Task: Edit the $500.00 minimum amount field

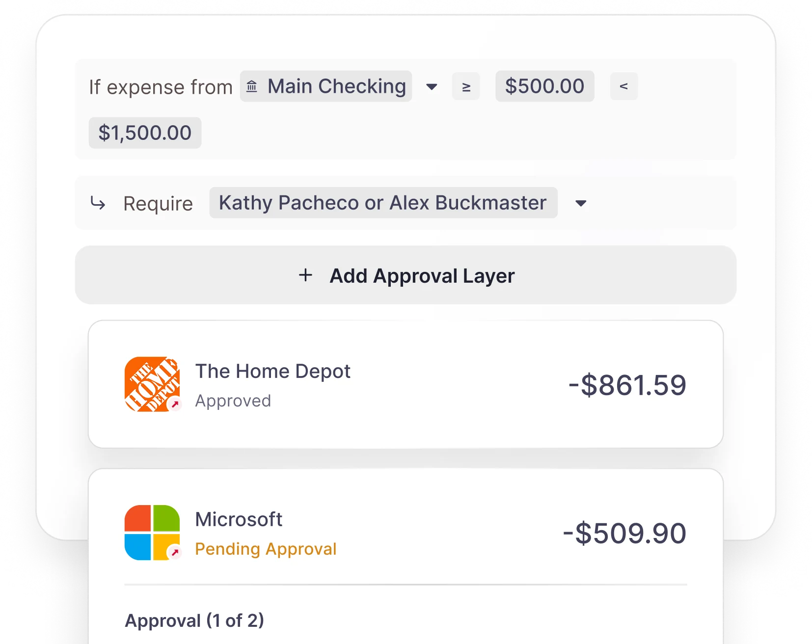Action: [545, 86]
